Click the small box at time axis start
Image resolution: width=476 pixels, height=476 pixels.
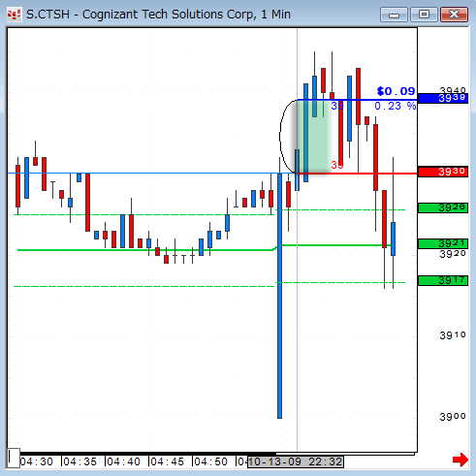click(14, 458)
